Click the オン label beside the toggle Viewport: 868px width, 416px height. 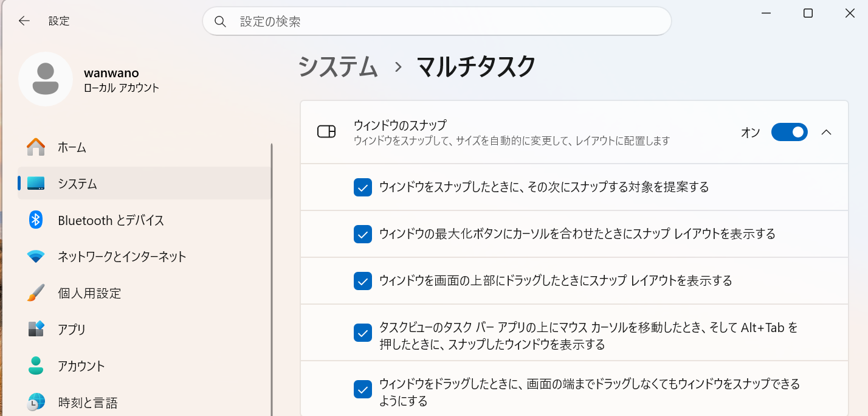(x=751, y=132)
